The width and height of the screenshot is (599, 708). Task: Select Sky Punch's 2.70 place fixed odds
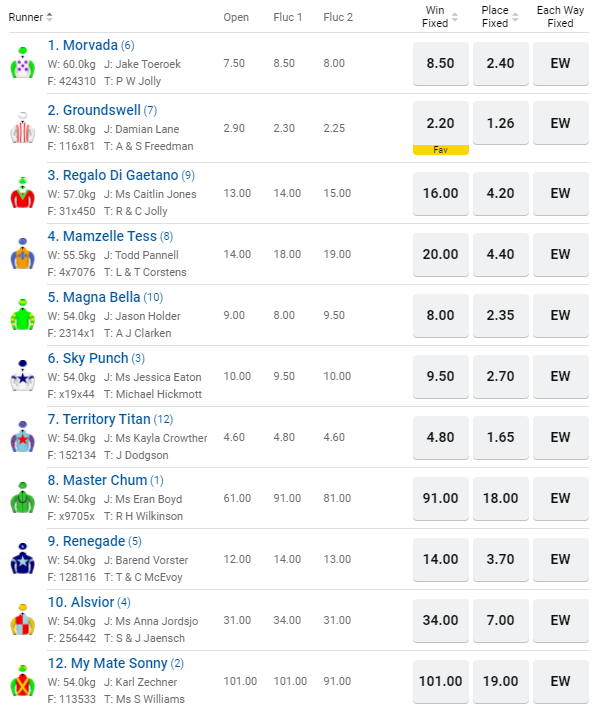(x=501, y=376)
